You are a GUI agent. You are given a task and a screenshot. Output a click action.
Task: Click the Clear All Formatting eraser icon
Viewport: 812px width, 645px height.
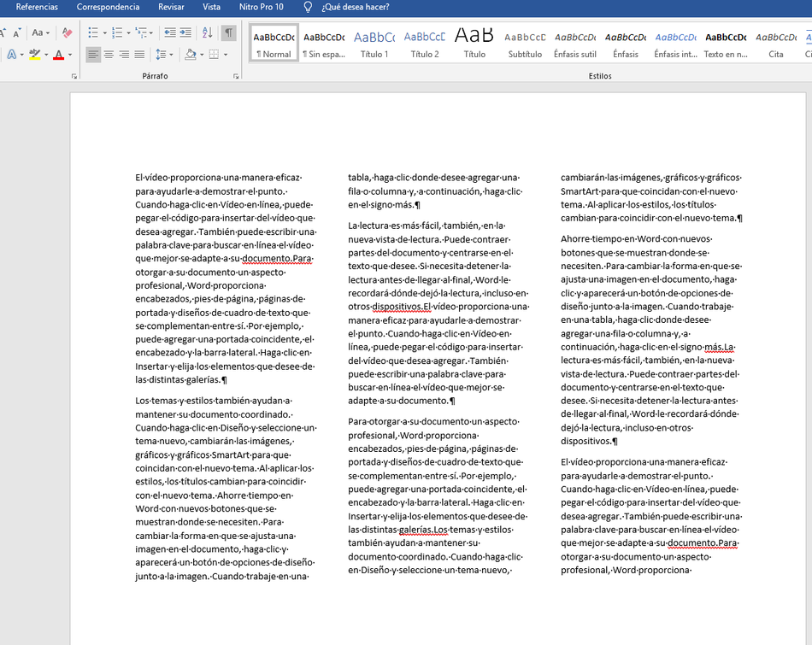click(68, 33)
